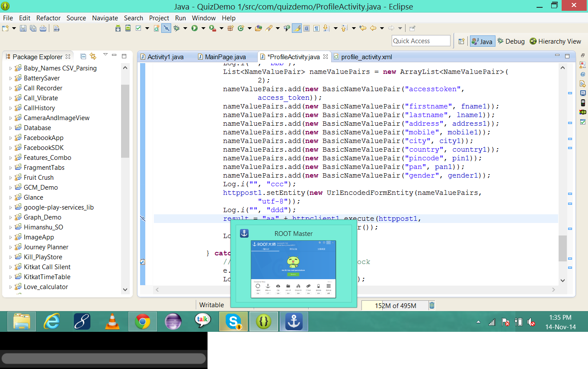Click the Android Lint check icon
The width and height of the screenshot is (588, 369).
138,28
